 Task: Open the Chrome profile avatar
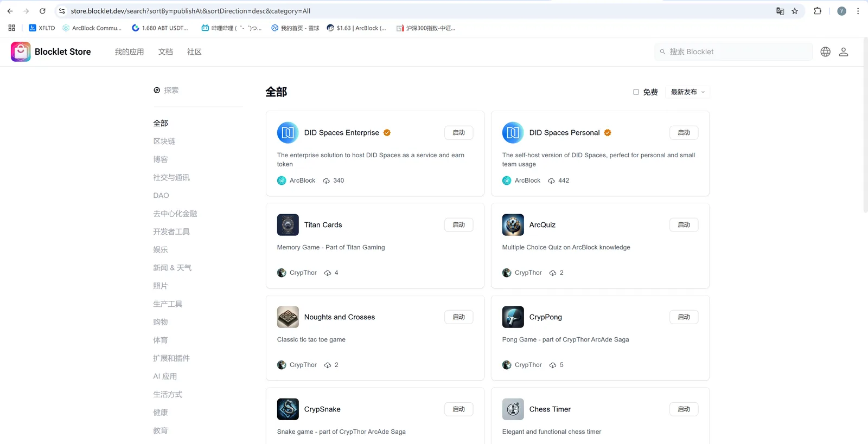pyautogui.click(x=841, y=11)
